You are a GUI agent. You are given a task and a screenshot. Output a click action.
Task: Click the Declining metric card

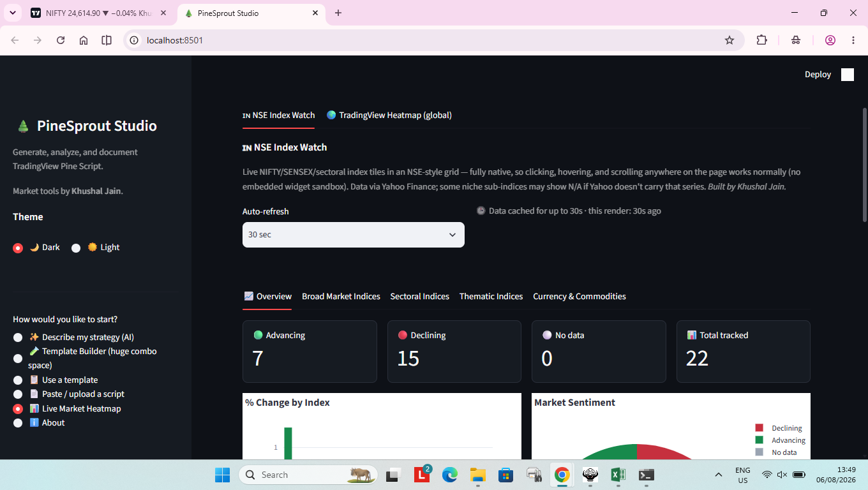454,352
